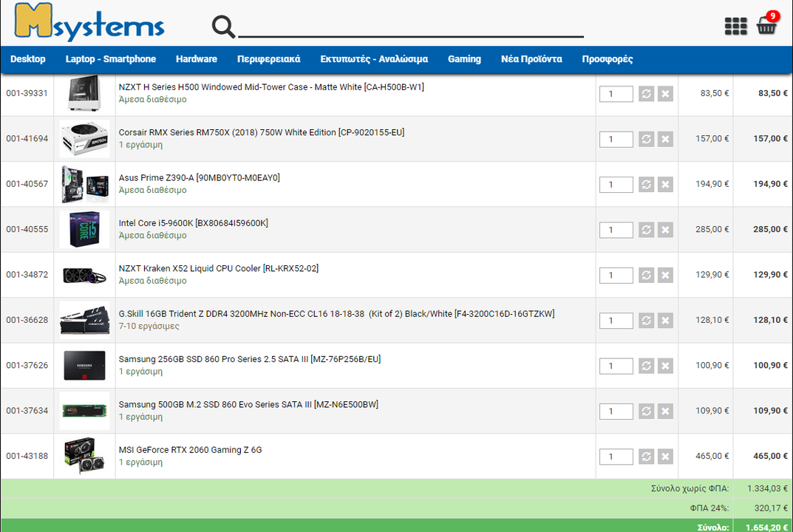Remove MSI RTX 2060 from cart
The width and height of the screenshot is (793, 532).
(665, 457)
